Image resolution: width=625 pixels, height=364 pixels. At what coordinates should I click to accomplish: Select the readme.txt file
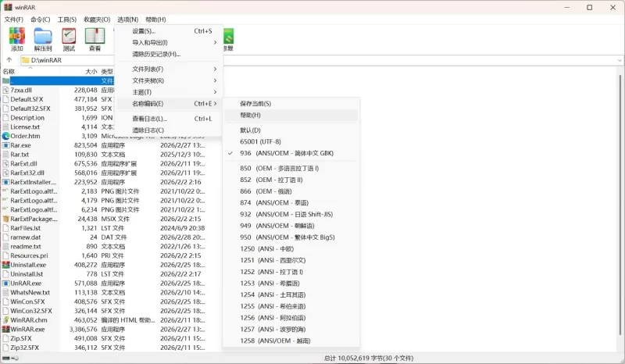26,246
